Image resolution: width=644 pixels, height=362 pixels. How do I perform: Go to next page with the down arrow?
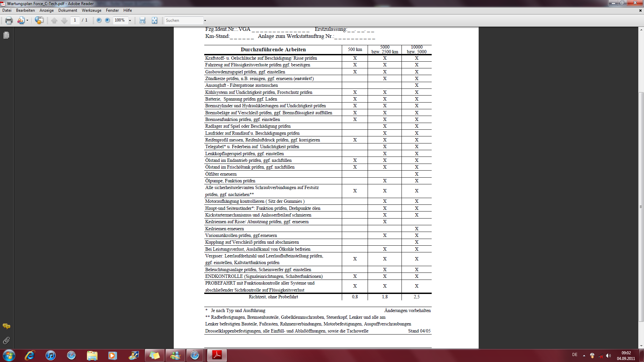click(x=64, y=20)
